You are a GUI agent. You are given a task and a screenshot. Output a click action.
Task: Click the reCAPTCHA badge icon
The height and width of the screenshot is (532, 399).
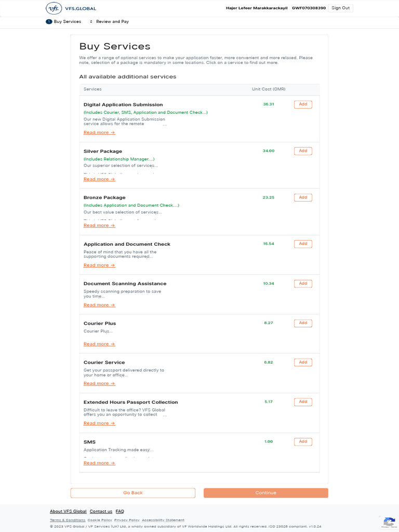tap(389, 521)
